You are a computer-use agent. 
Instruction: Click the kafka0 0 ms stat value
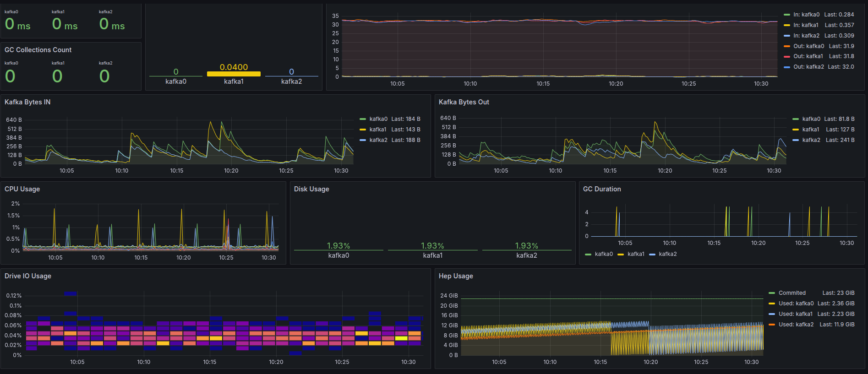pyautogui.click(x=17, y=24)
